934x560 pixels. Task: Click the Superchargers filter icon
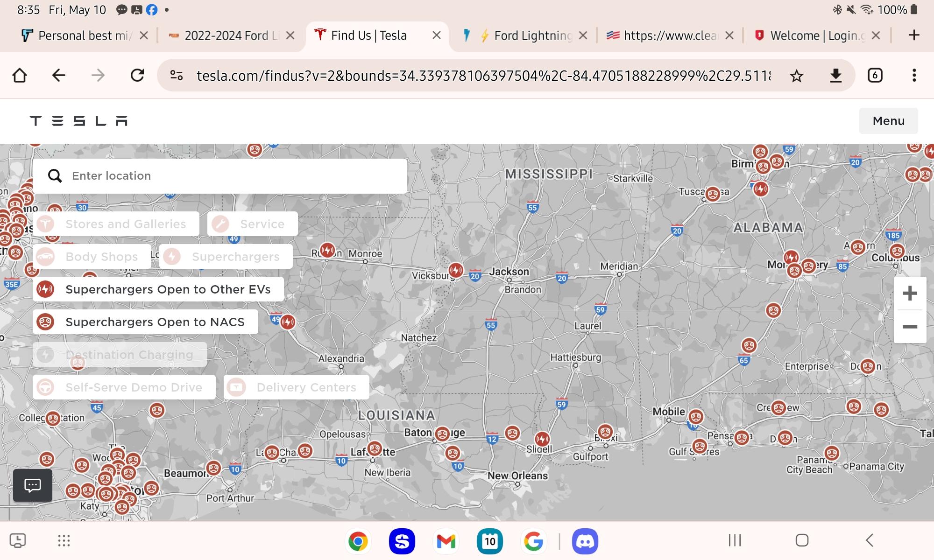click(173, 257)
